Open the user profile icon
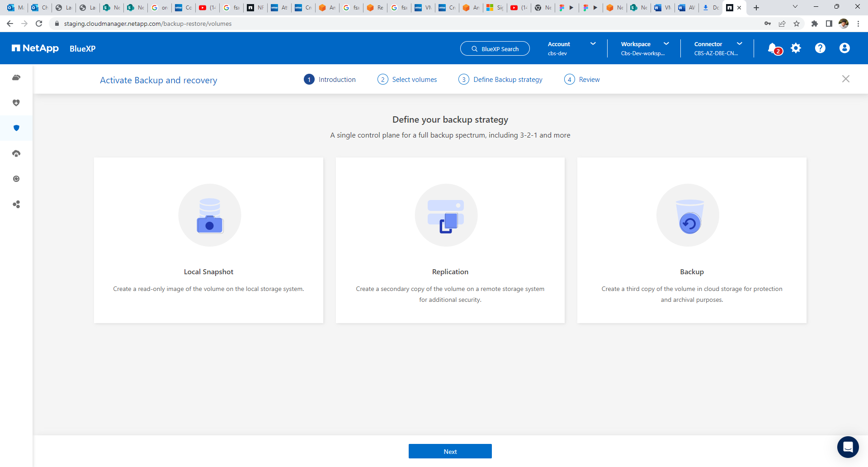Viewport: 868px width, 467px height. 844,48
